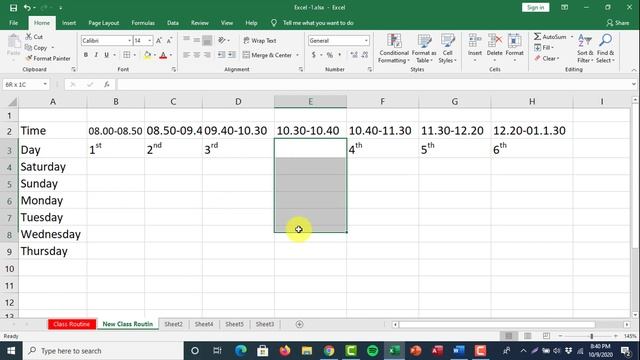Apply the yellow Fill Color swatch
Image resolution: width=640 pixels, height=360 pixels.
pos(147,55)
